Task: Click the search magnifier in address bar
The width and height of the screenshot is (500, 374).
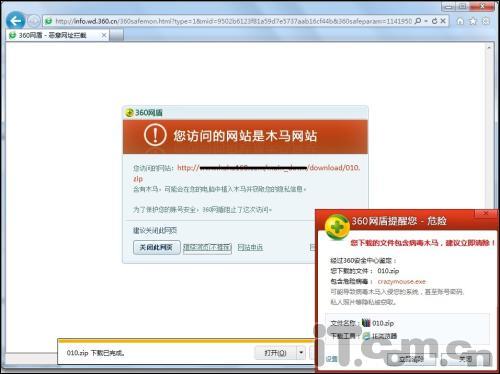Action: 418,21
